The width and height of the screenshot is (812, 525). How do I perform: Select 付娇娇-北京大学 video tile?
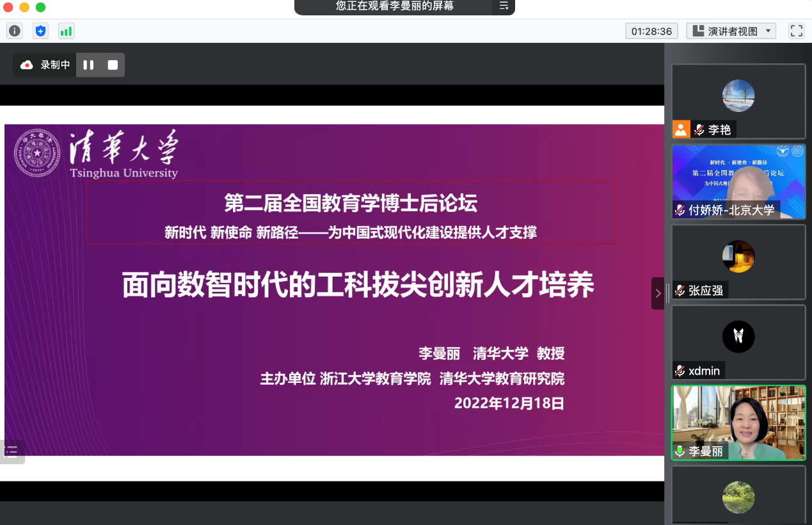(x=738, y=181)
